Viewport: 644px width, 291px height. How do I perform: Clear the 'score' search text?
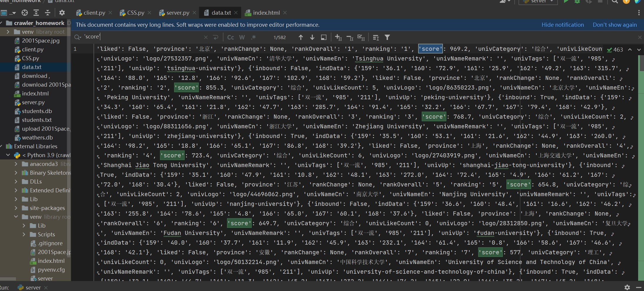pos(206,37)
